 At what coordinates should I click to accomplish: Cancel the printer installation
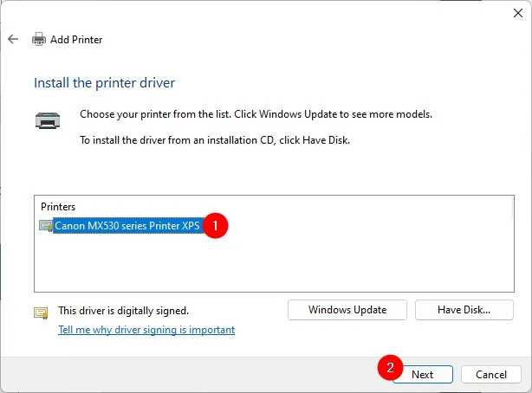(x=490, y=374)
